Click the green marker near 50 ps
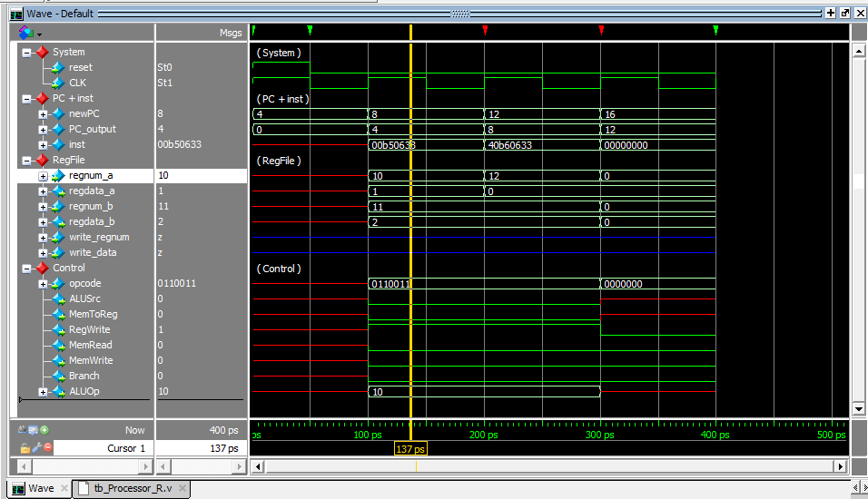The image size is (868, 499). coord(310,30)
